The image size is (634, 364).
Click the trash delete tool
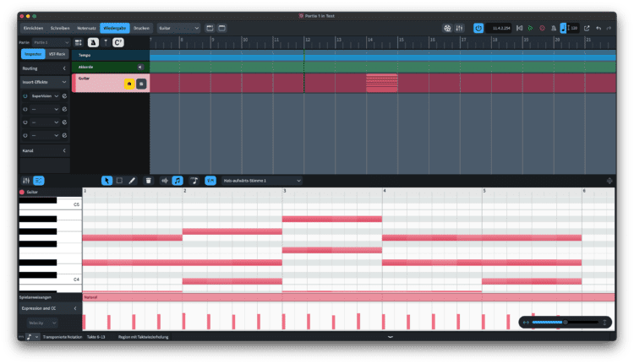[x=149, y=181]
